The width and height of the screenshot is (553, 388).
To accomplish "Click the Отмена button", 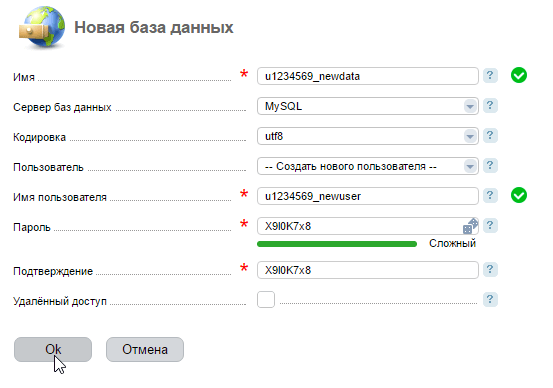I will point(145,349).
